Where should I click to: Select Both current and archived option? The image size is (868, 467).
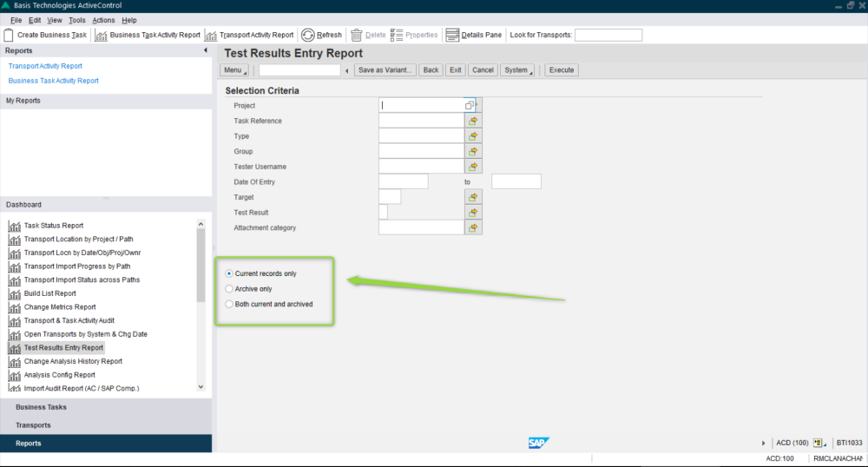point(229,305)
